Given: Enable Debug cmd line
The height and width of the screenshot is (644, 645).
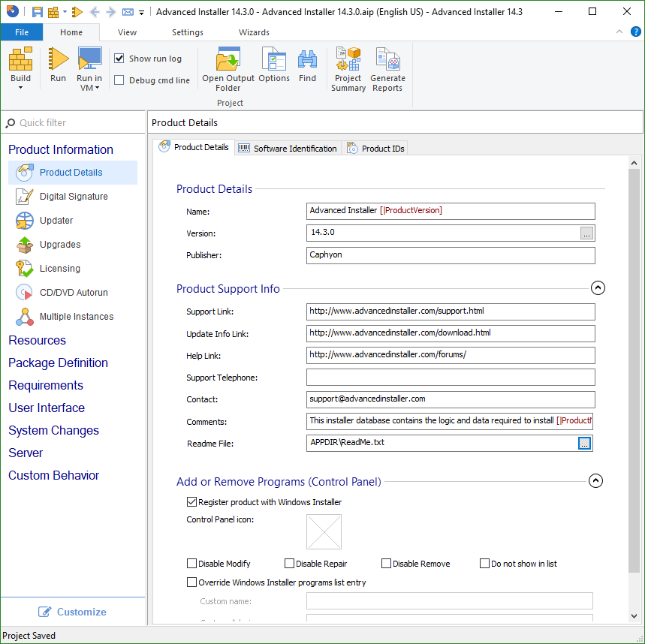Looking at the screenshot, I should [x=118, y=80].
